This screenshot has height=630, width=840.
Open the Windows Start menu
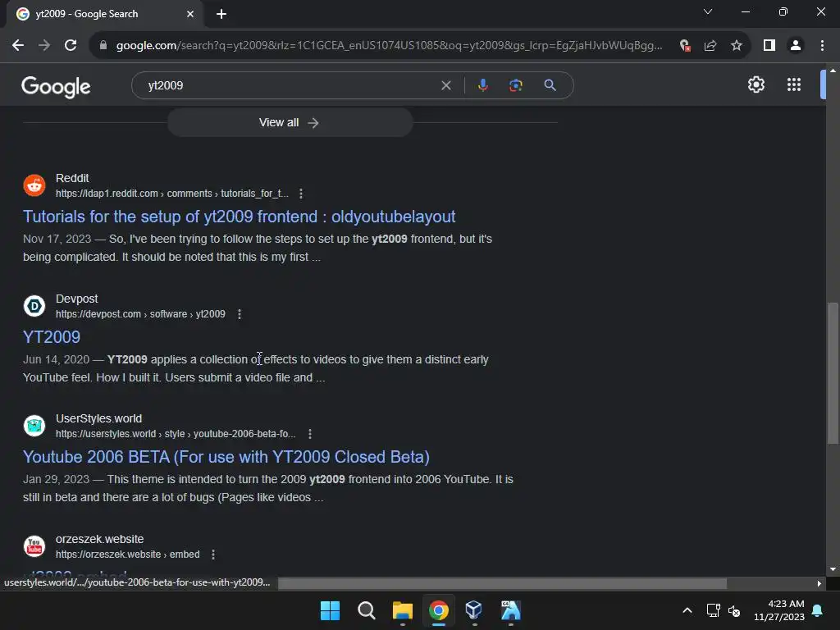[330, 610]
